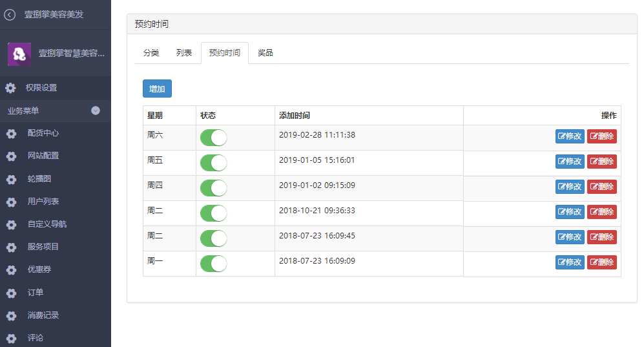644x347 pixels.
Task: Click the gear icon beside 消费记录
Action: (12, 315)
